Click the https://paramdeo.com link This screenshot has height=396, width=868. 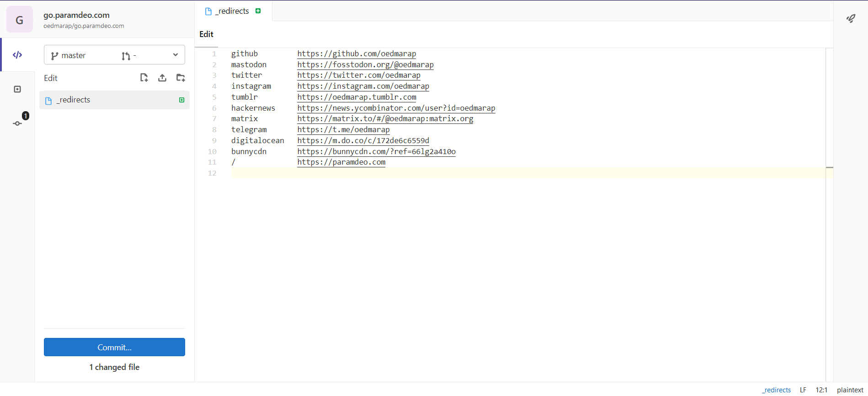click(x=341, y=162)
